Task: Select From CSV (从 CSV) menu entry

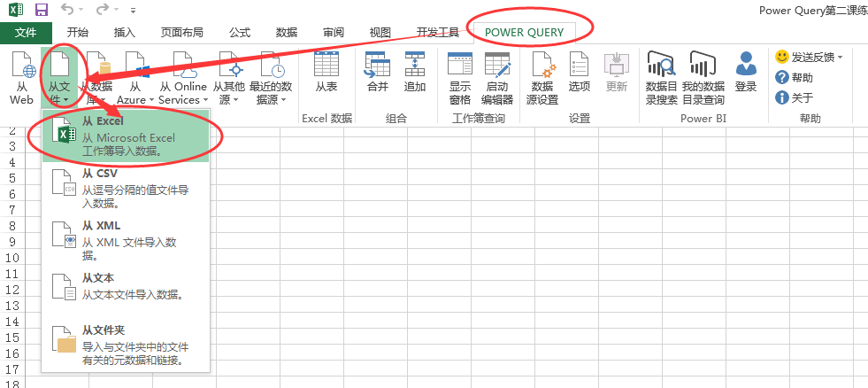Action: pyautogui.click(x=126, y=189)
